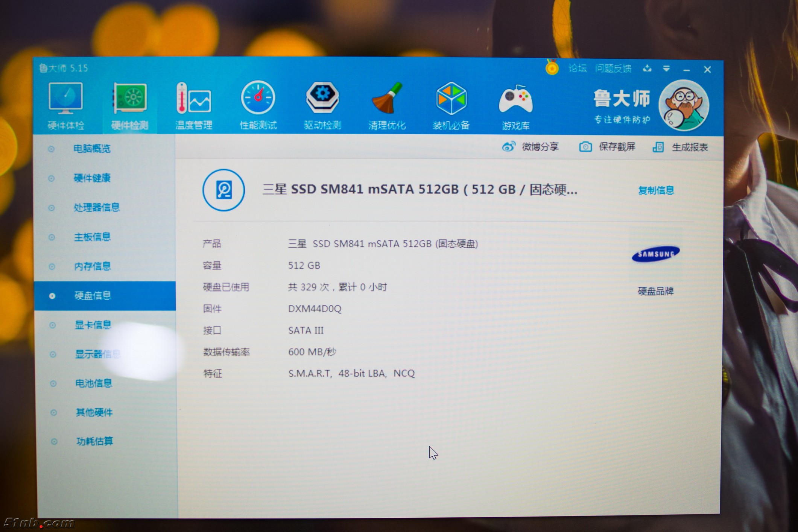Select 电脑概览 in sidebar

pos(92,149)
